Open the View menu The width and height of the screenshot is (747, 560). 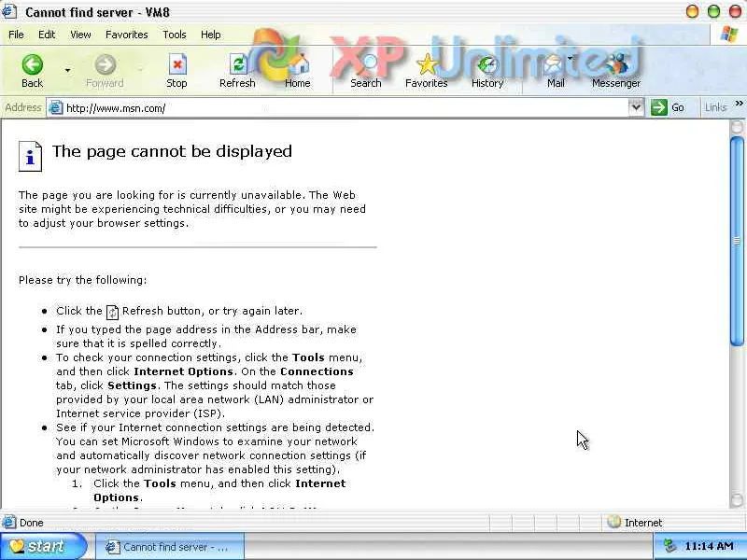pos(80,35)
